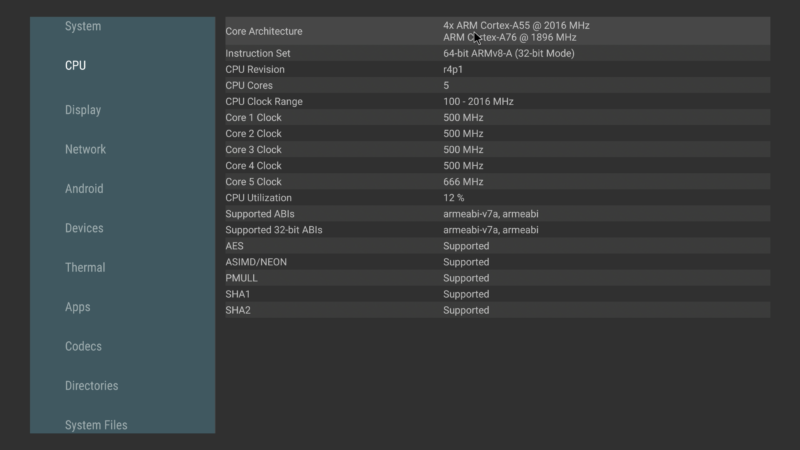The height and width of the screenshot is (450, 800).
Task: Click the 'r4p1' revision value
Action: click(453, 69)
